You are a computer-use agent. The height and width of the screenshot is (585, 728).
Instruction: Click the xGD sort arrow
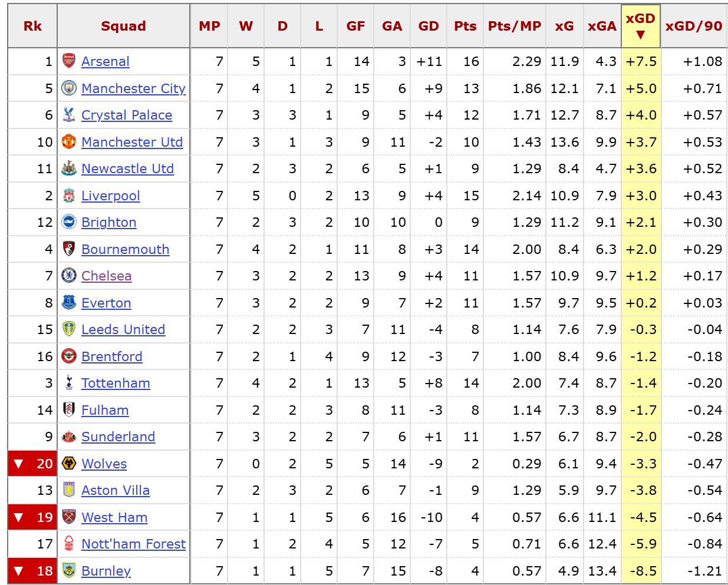coord(641,34)
